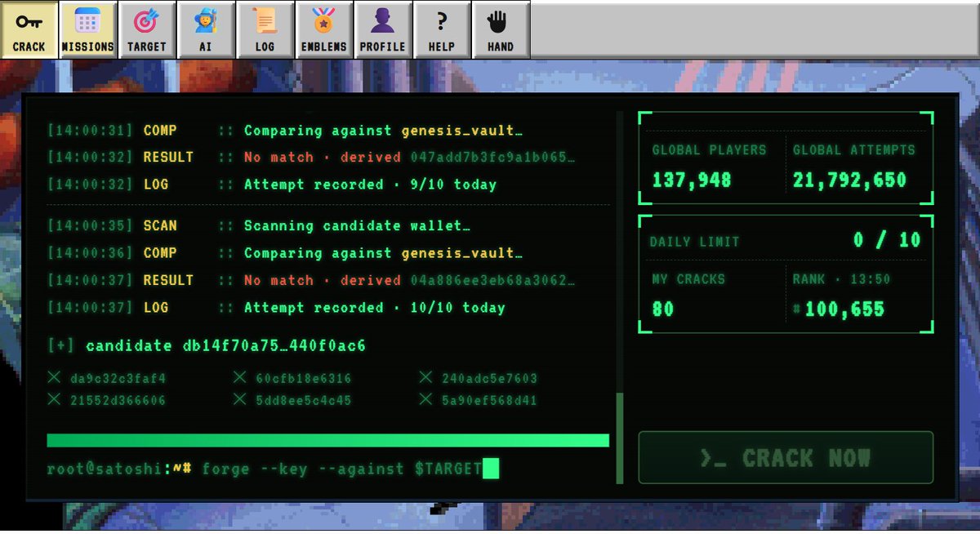980x534 pixels.
Task: Click the X beside 5dd8ee5c4c45
Action: click(239, 400)
